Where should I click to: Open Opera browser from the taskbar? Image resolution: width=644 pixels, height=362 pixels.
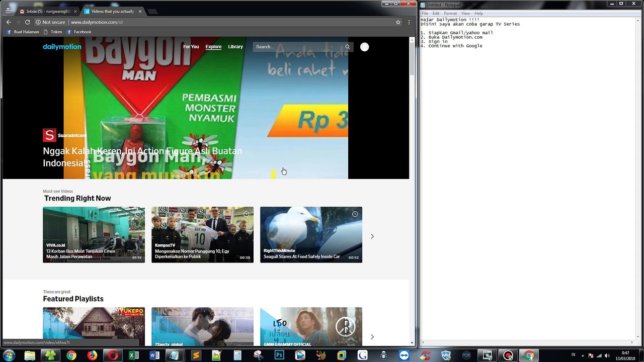(x=113, y=355)
